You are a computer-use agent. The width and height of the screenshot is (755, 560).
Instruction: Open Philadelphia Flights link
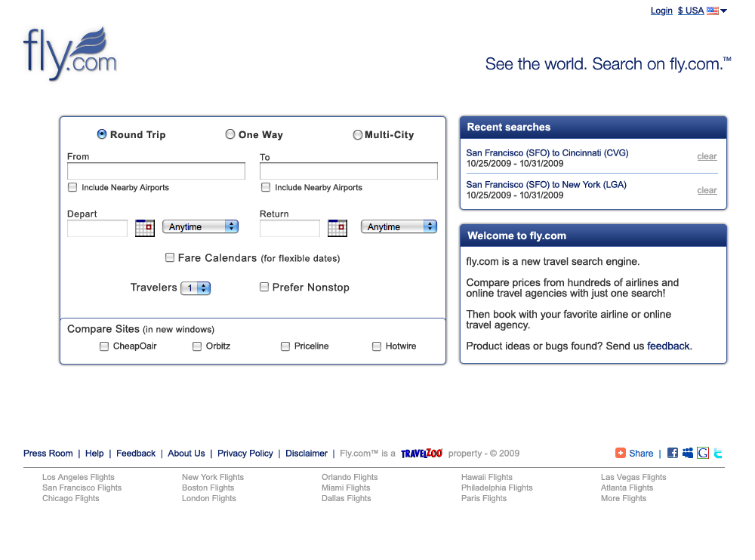(x=497, y=488)
